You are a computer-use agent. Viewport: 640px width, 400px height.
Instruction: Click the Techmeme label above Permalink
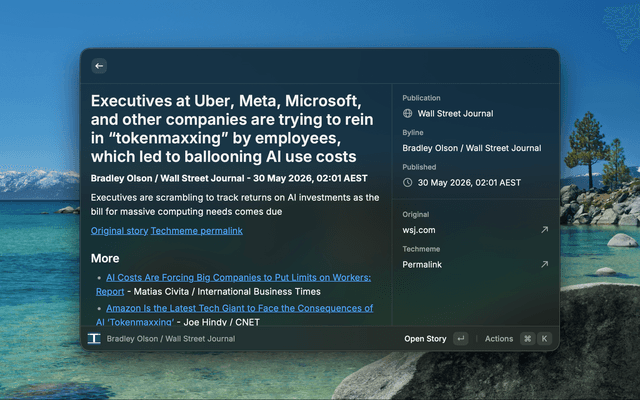click(421, 249)
